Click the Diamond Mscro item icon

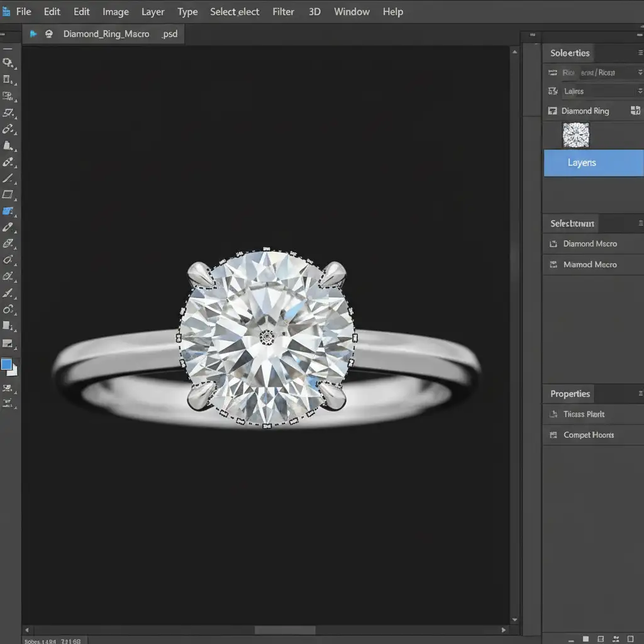553,244
